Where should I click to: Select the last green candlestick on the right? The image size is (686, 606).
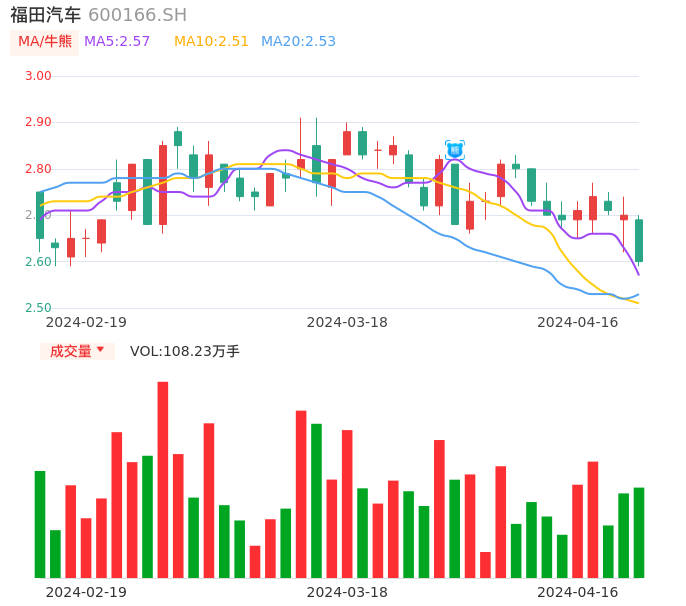(639, 241)
